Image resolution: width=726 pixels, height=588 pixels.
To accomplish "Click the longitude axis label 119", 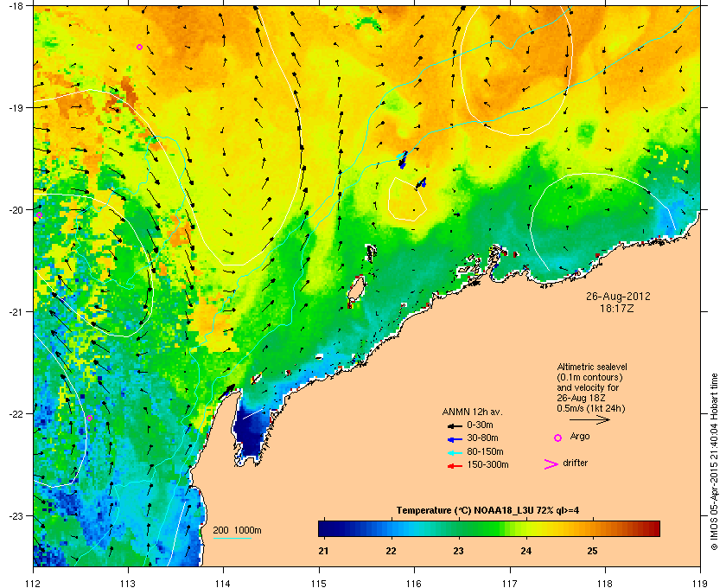I will [700, 584].
